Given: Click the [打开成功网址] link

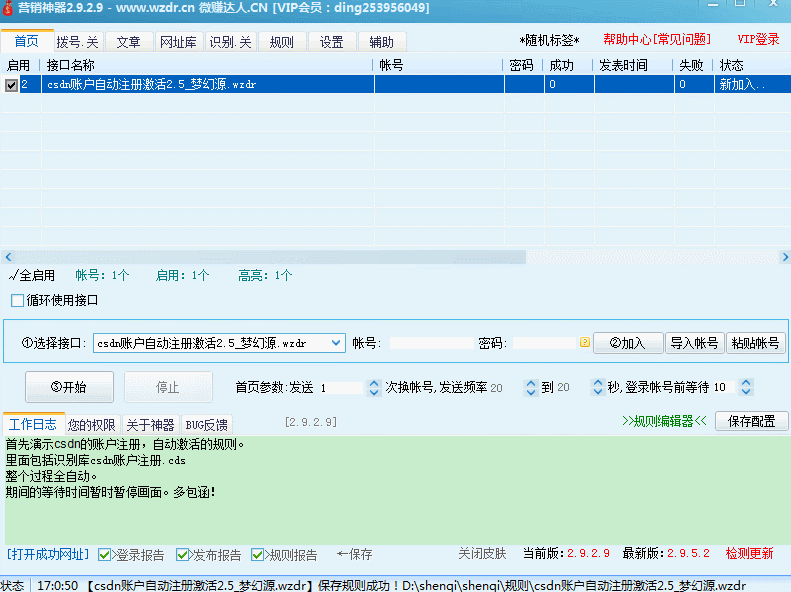Looking at the screenshot, I should 48,555.
